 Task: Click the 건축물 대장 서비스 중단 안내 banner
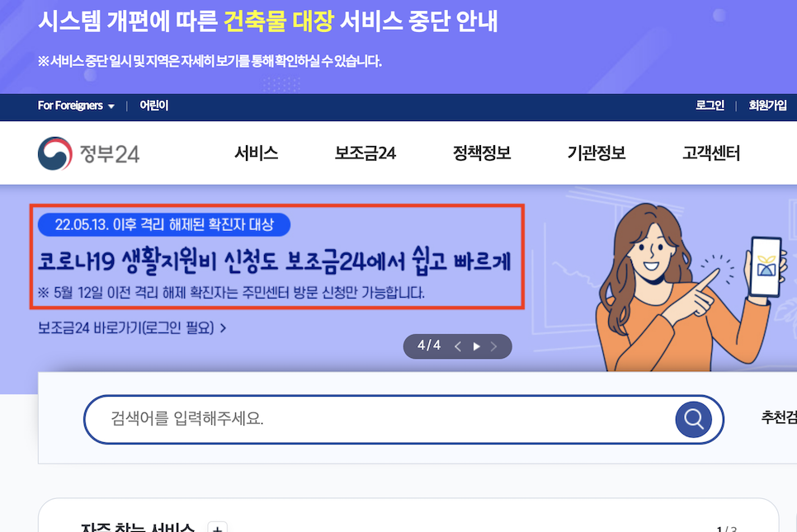[398, 47]
